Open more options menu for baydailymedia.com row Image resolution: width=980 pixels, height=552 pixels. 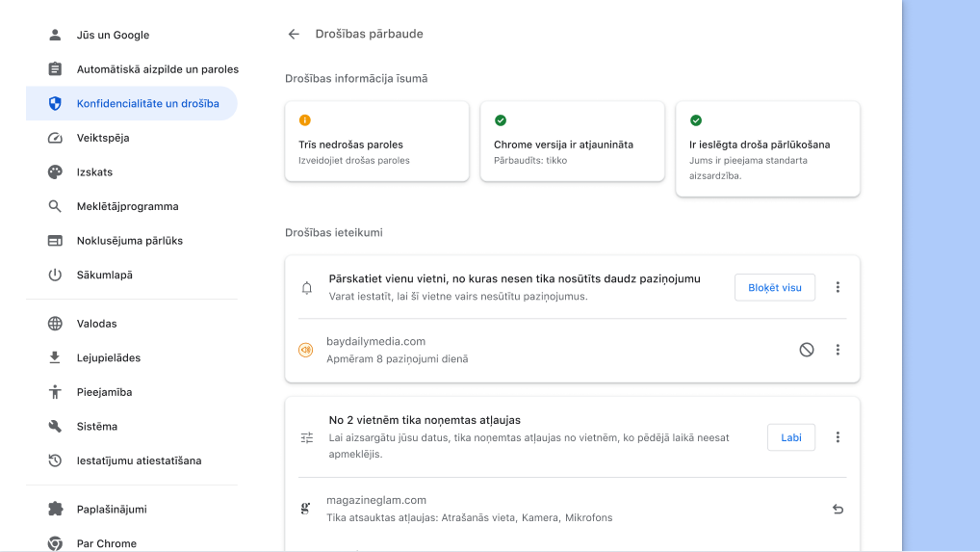838,350
